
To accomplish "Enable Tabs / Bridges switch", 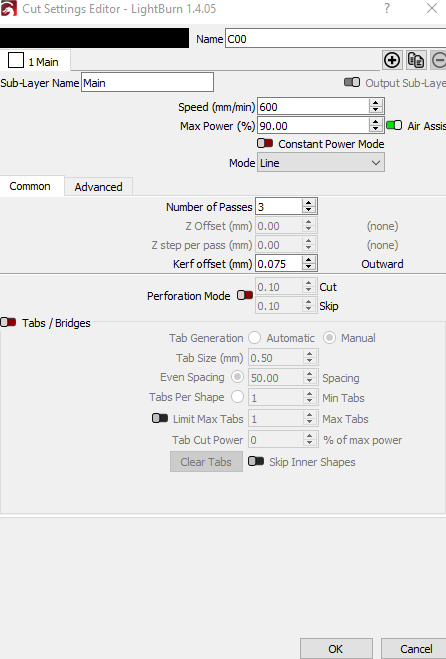I will [8, 322].
